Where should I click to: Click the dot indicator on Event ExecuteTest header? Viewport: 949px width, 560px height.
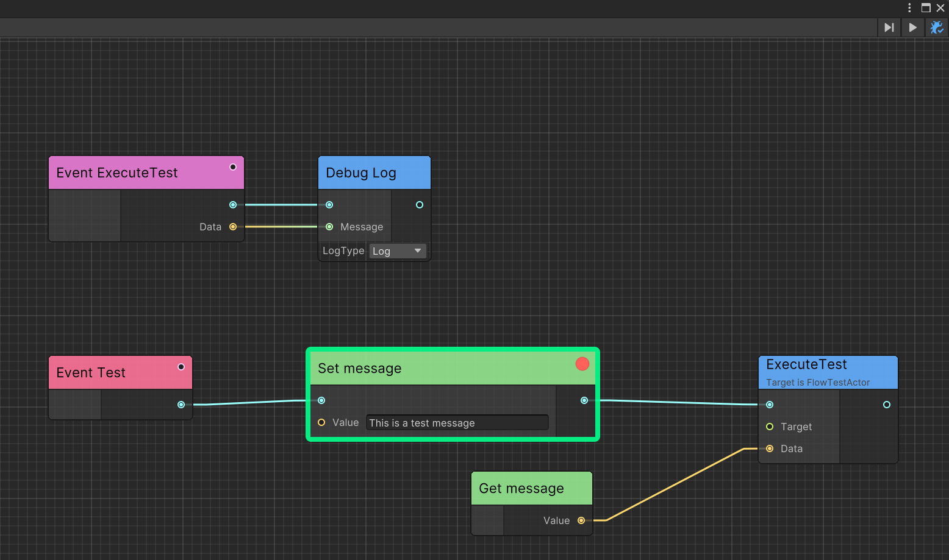click(x=233, y=167)
